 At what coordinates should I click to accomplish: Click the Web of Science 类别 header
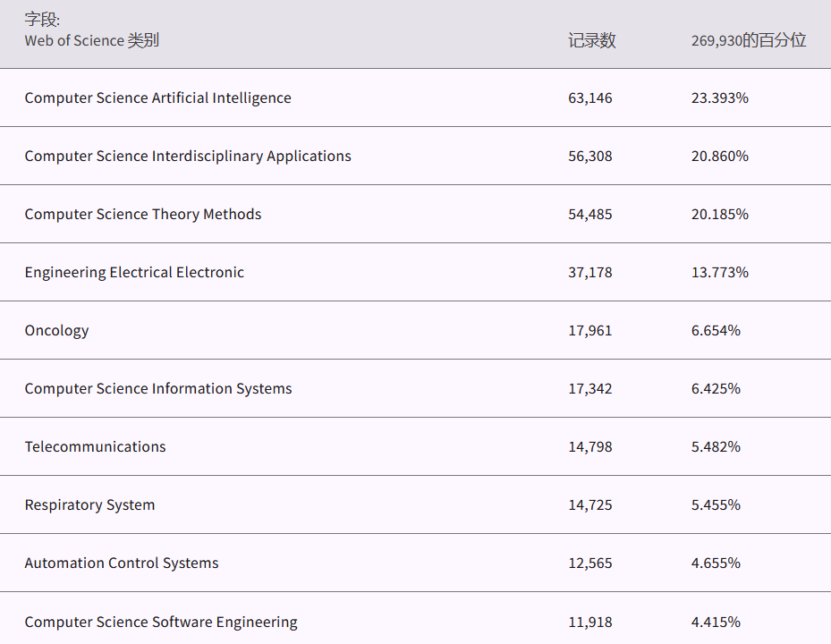tap(92, 41)
